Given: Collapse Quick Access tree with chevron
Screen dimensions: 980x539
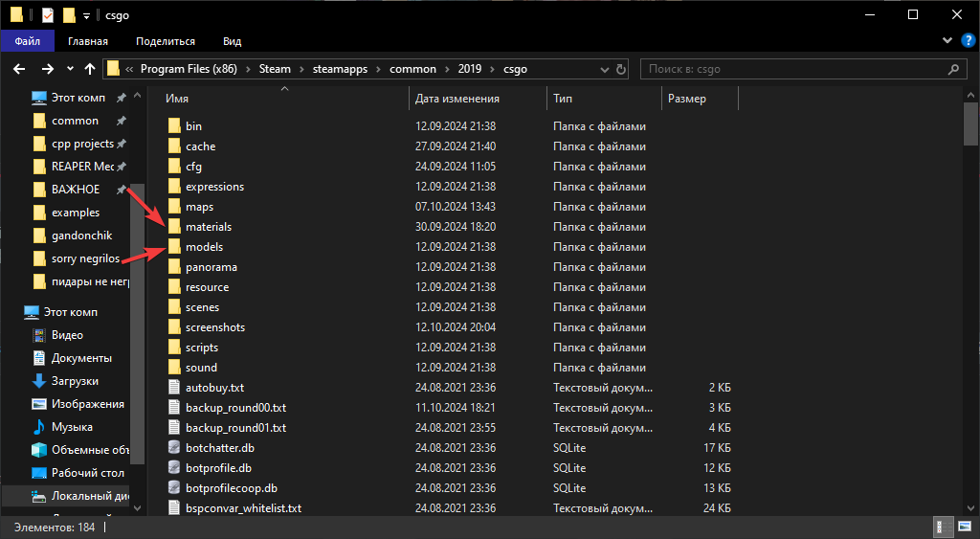Looking at the screenshot, I should (138, 96).
